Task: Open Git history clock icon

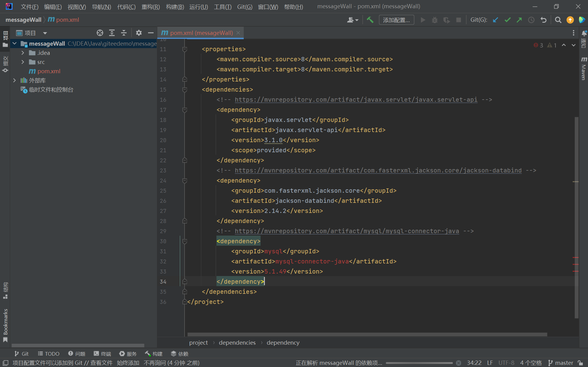Action: (531, 20)
